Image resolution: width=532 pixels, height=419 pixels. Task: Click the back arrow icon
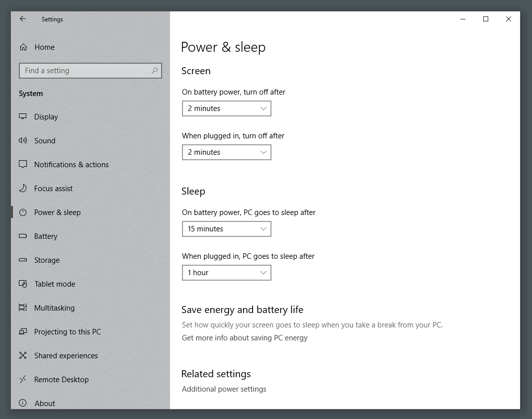click(23, 19)
